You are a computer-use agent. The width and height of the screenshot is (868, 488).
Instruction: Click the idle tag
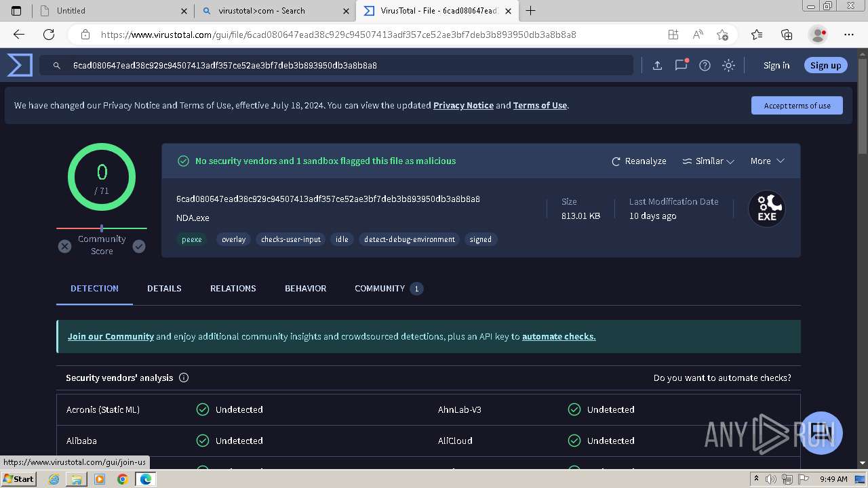[342, 239]
